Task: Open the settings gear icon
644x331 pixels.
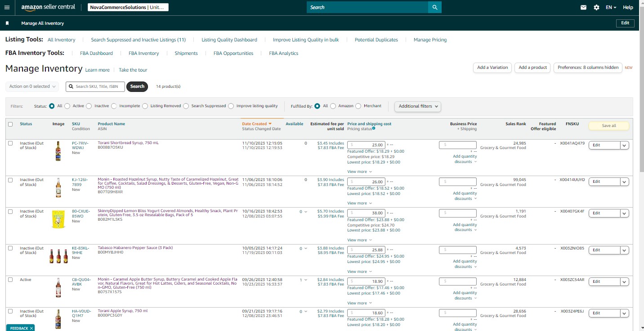Action: coord(596,7)
